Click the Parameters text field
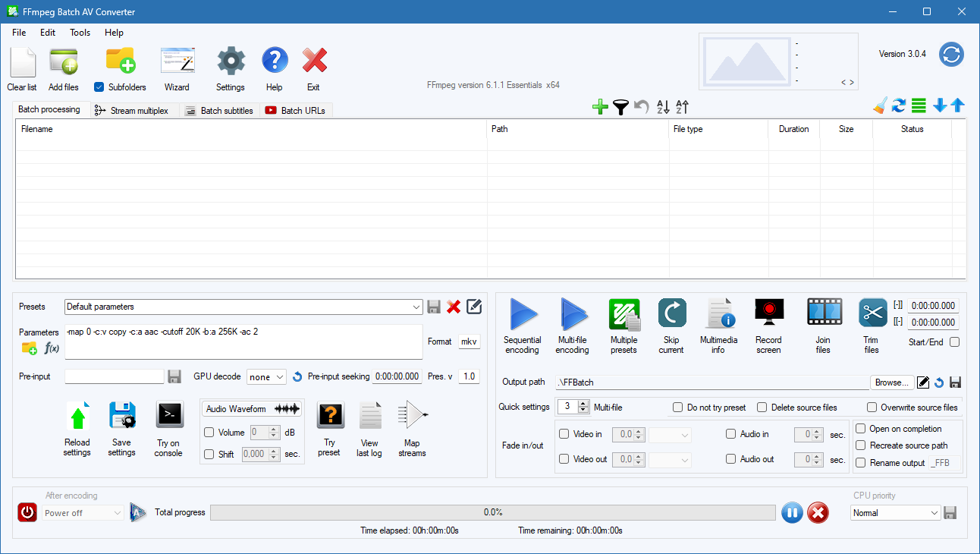The width and height of the screenshot is (980, 554). 243,342
